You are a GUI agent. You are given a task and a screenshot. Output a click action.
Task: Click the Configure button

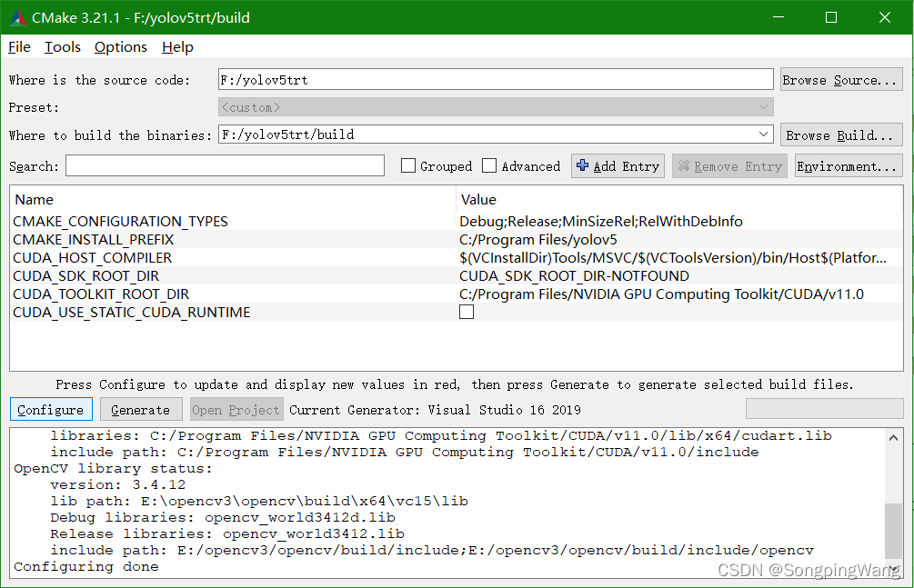(51, 410)
